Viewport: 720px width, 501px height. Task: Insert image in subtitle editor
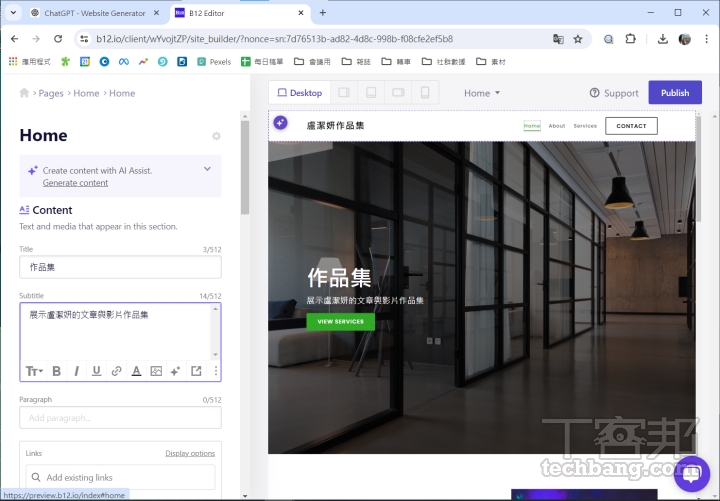coord(156,371)
